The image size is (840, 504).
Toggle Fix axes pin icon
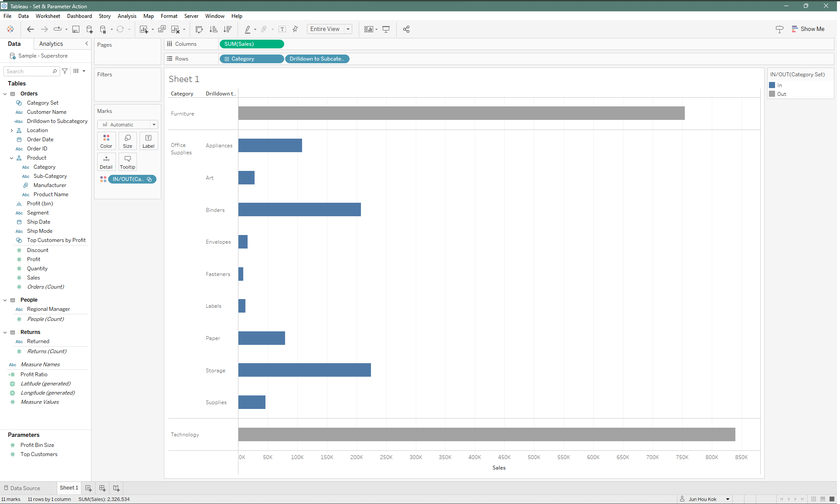295,29
